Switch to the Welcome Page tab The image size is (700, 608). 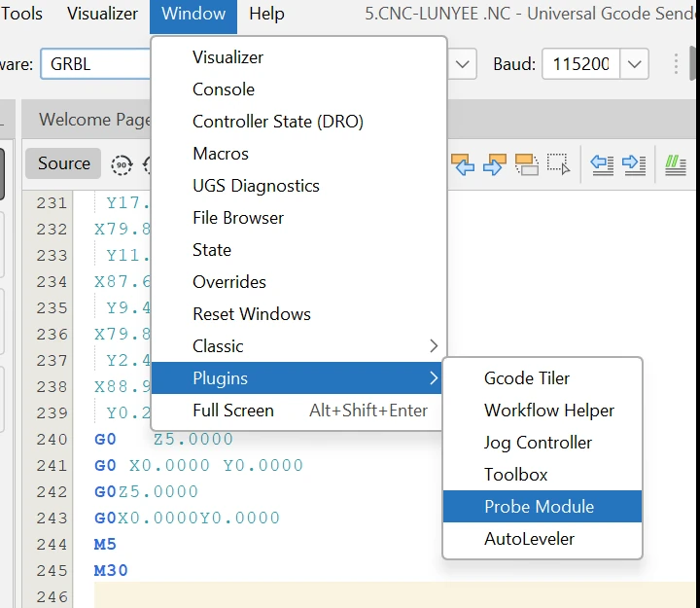(94, 120)
